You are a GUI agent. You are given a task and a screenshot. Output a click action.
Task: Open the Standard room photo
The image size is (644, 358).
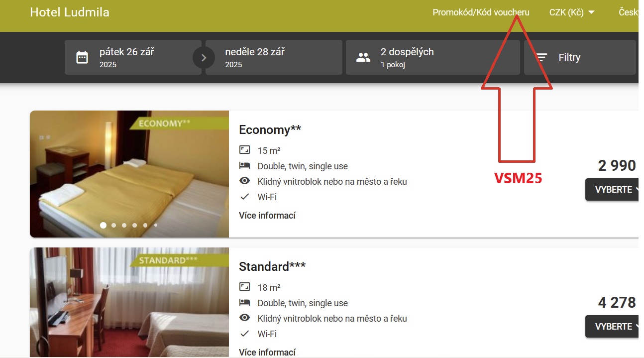coord(129,303)
